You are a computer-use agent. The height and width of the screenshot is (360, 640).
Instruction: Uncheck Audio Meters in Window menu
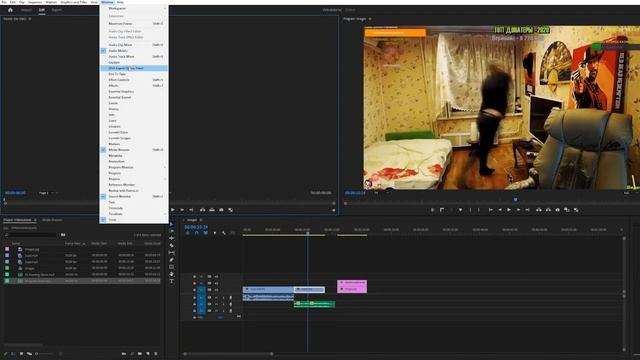click(x=134, y=51)
